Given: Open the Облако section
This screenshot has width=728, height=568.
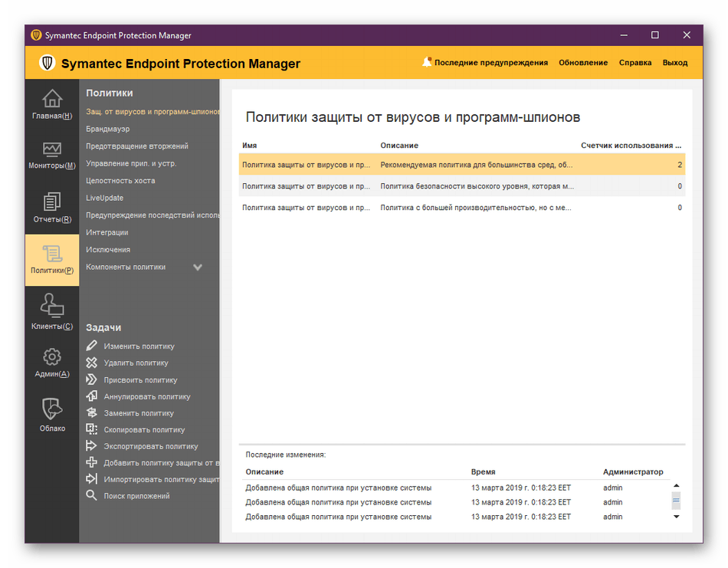Looking at the screenshot, I should pyautogui.click(x=51, y=412).
